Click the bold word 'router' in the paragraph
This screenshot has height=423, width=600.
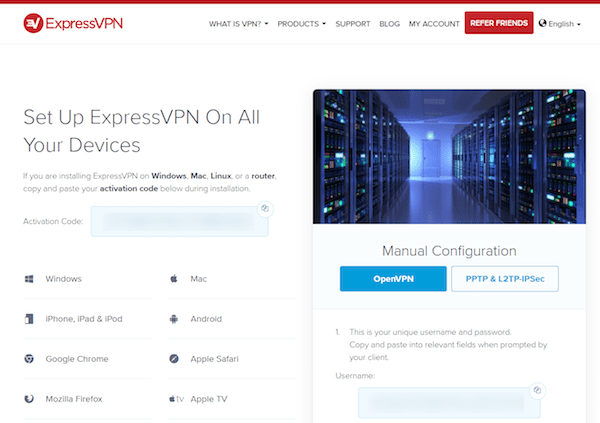pos(263,176)
